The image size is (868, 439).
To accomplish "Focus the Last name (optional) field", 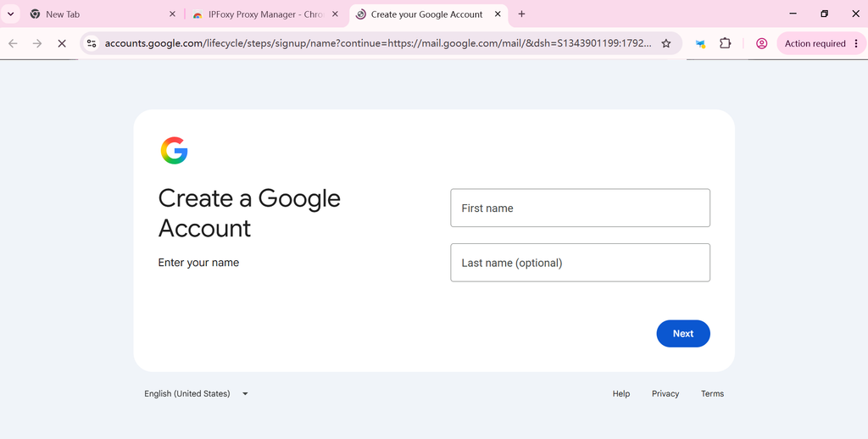I will 580,263.
